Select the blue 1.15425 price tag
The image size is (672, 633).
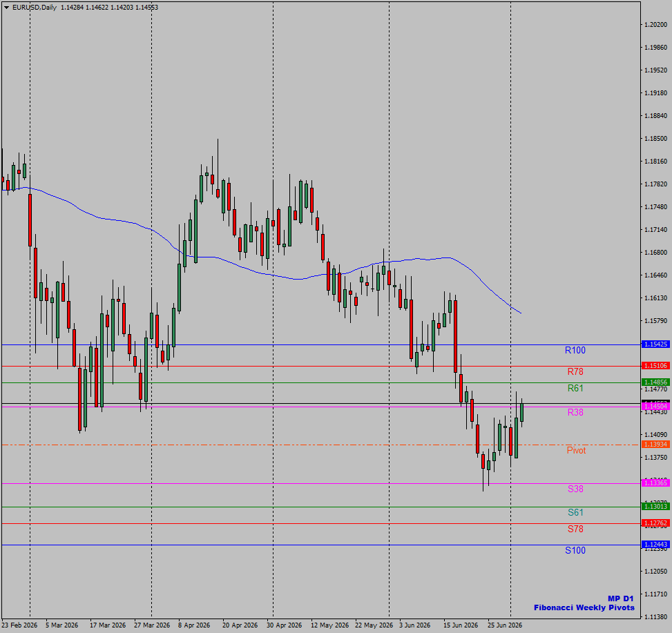655,344
